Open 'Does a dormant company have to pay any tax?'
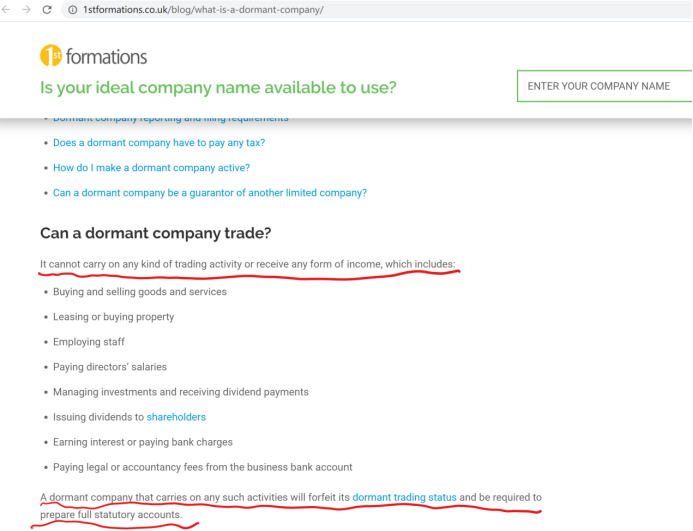This screenshot has width=693, height=531. point(159,143)
